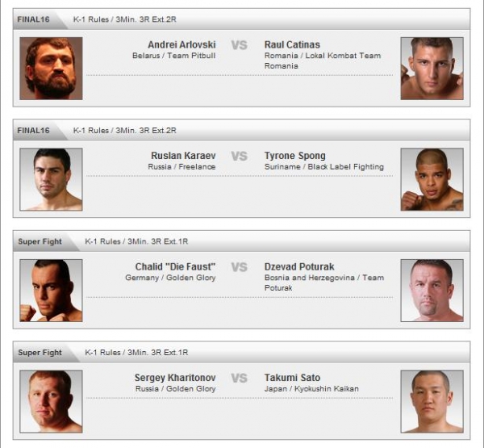The width and height of the screenshot is (484, 448).
Task: Click VS between Karaev and Spong
Action: [240, 156]
